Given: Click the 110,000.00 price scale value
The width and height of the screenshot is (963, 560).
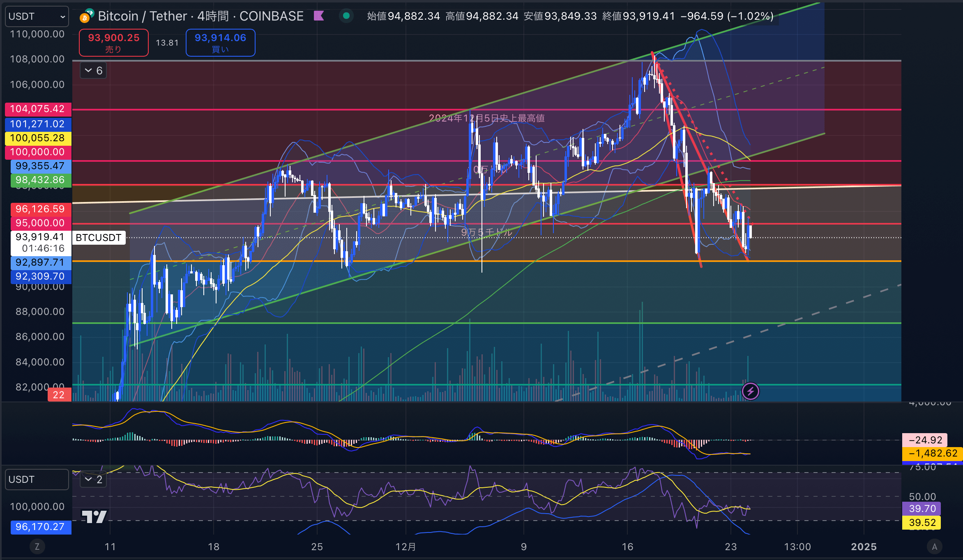Looking at the screenshot, I should click(x=37, y=34).
